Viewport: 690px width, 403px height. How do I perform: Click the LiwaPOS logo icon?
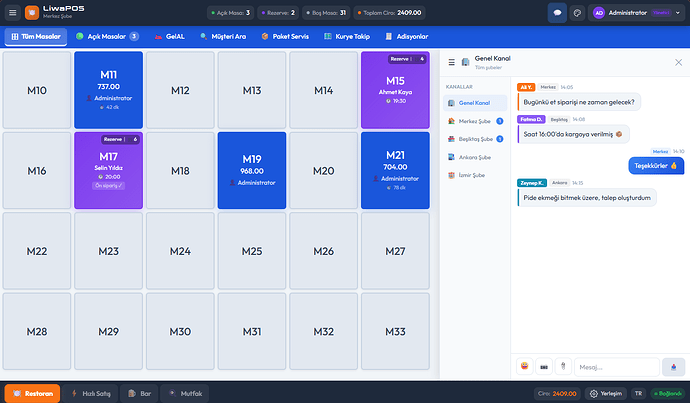pyautogui.click(x=33, y=13)
